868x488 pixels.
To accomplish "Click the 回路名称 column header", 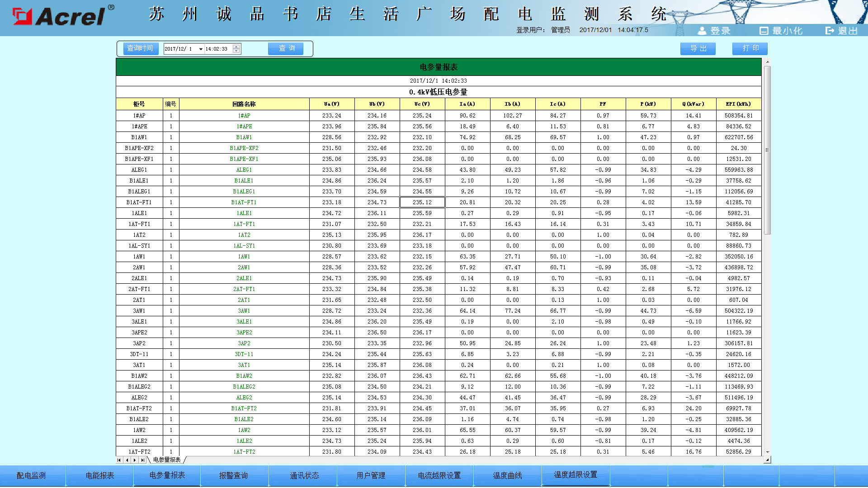I will 244,104.
